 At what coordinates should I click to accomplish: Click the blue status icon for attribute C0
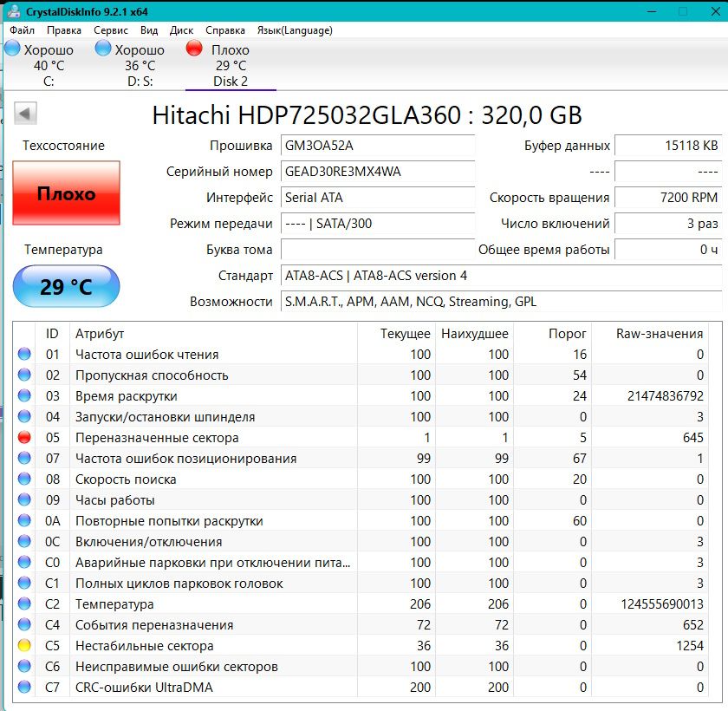[24, 562]
